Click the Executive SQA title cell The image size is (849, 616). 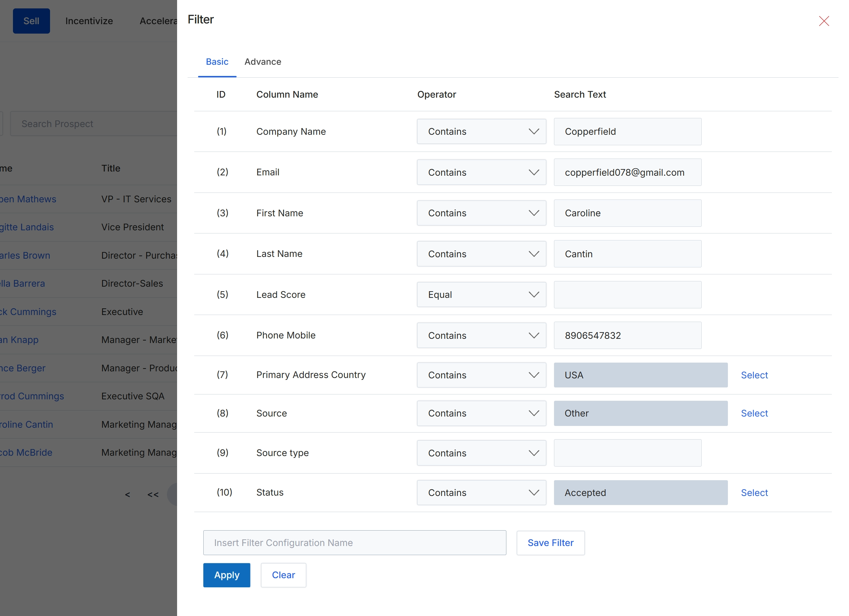133,396
